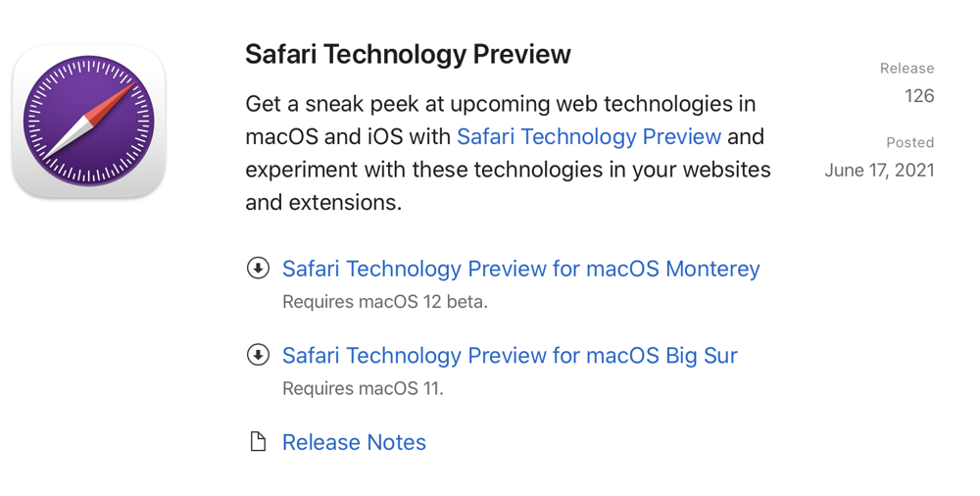This screenshot has width=980, height=496.
Task: Click the "Requires macOS 11." note
Action: (363, 388)
